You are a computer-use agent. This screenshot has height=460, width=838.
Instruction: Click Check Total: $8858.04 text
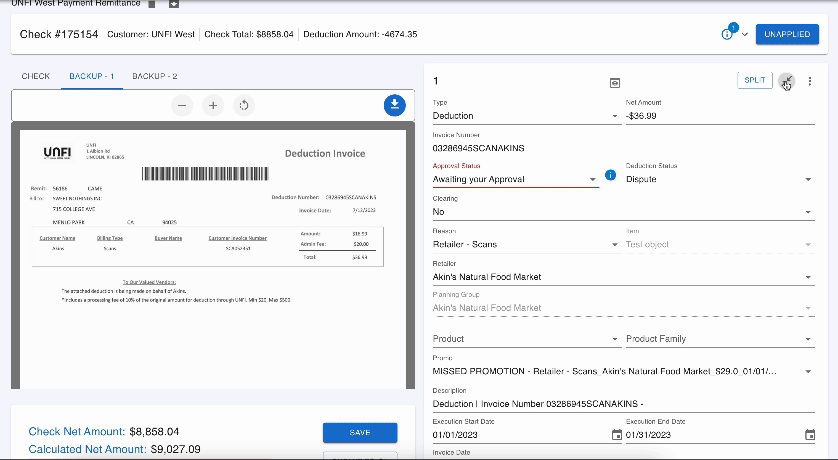pos(249,34)
